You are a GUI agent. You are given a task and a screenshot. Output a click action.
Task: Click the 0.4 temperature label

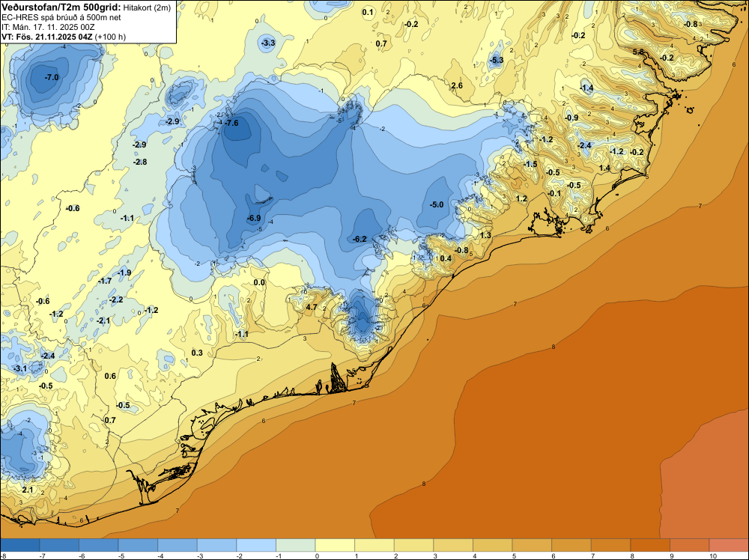point(445,259)
